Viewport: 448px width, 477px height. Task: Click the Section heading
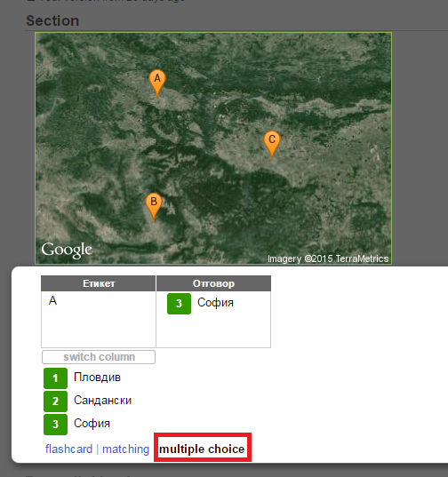[52, 21]
